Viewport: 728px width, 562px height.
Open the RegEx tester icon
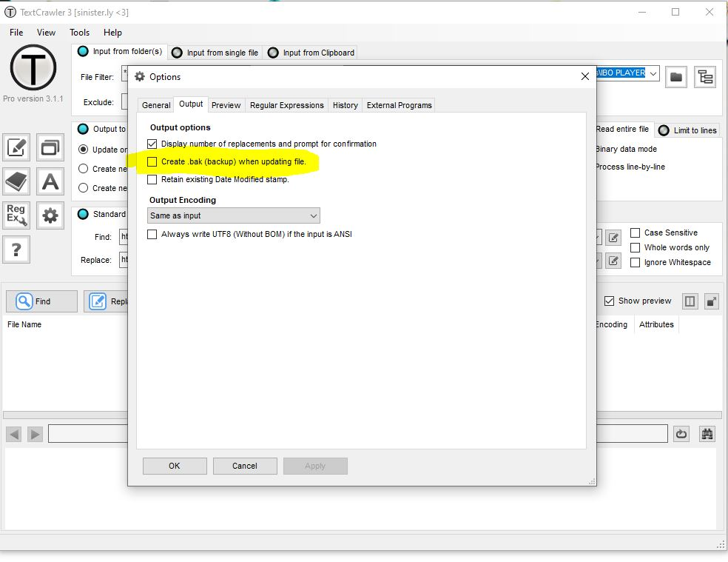click(16, 215)
